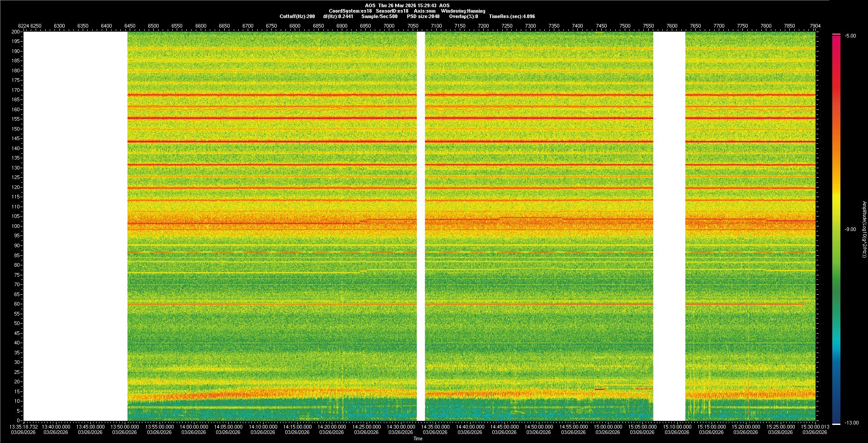Click the 60 Hz frequency axis label
The width and height of the screenshot is (868, 443).
(x=17, y=304)
